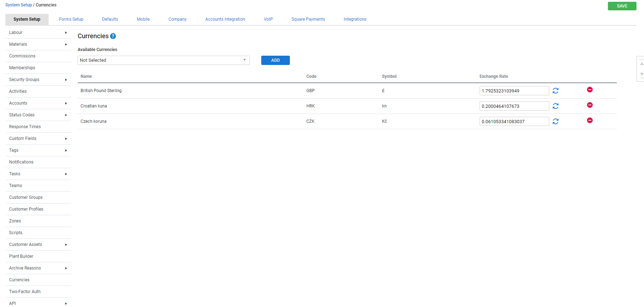The width and height of the screenshot is (644, 307).
Task: Refresh the Czech koruna exchange rate
Action: coord(555,121)
